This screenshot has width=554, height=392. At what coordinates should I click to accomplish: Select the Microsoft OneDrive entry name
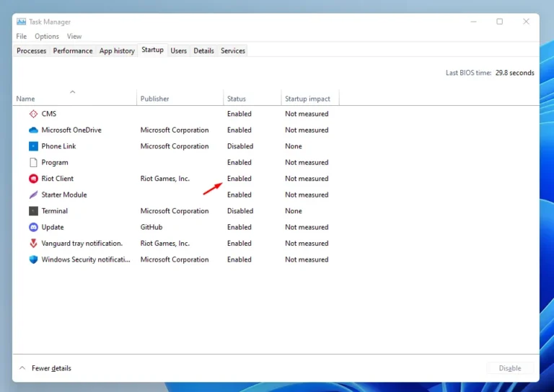tap(71, 130)
